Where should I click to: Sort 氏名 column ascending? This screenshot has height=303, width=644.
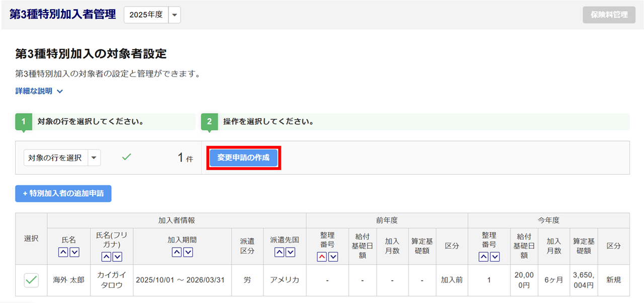63,252
